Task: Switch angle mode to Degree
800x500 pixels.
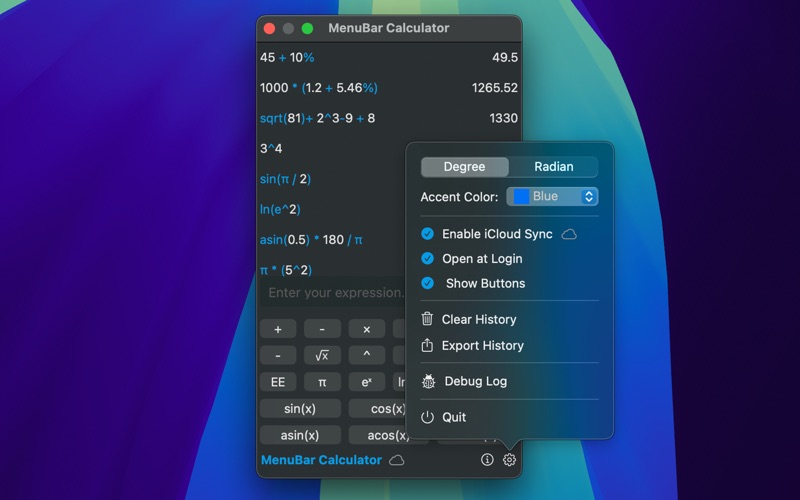Action: (x=464, y=167)
